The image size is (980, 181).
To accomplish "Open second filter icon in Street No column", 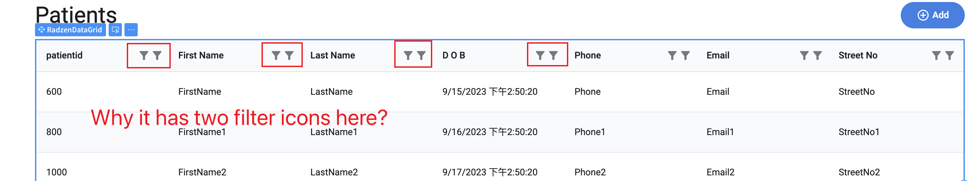I will [x=950, y=55].
